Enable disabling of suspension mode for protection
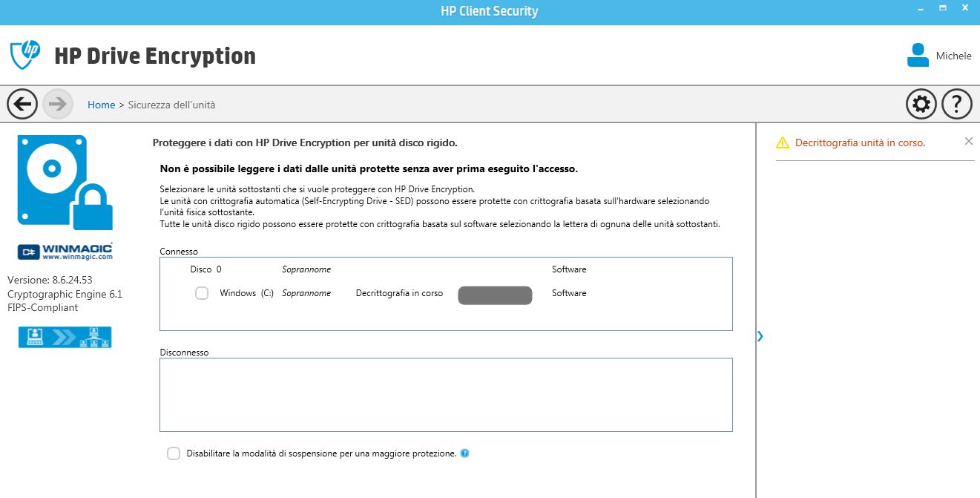This screenshot has width=980, height=498. (x=173, y=453)
